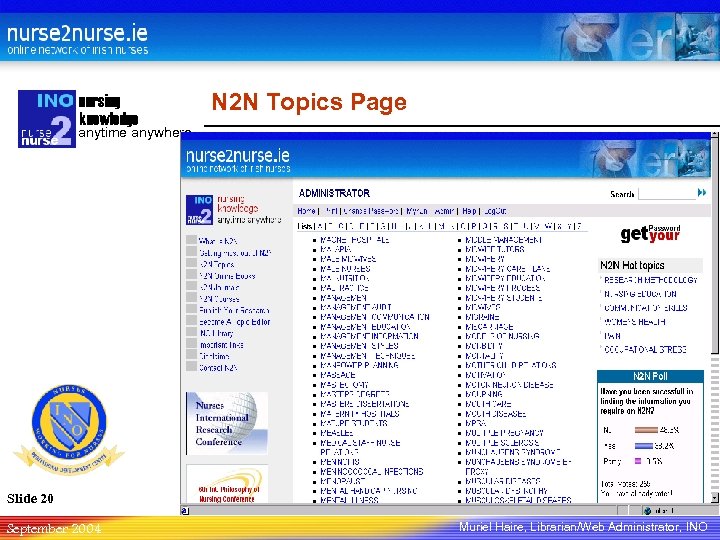This screenshot has height=540, width=720.
Task: Open the MOTOR NEURON DISEASE topic
Action: [509, 385]
